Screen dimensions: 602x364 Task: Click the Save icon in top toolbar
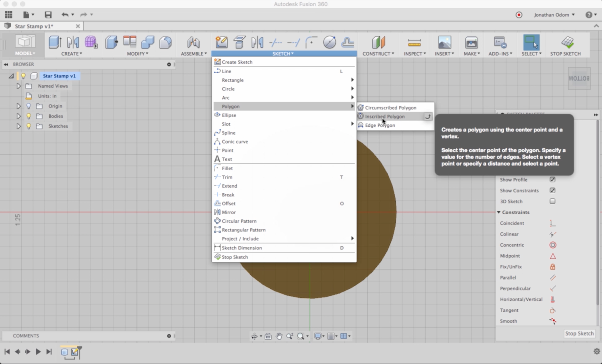[48, 15]
